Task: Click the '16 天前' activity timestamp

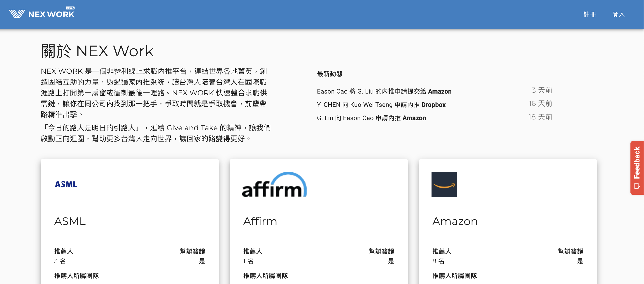Action: tap(540, 103)
